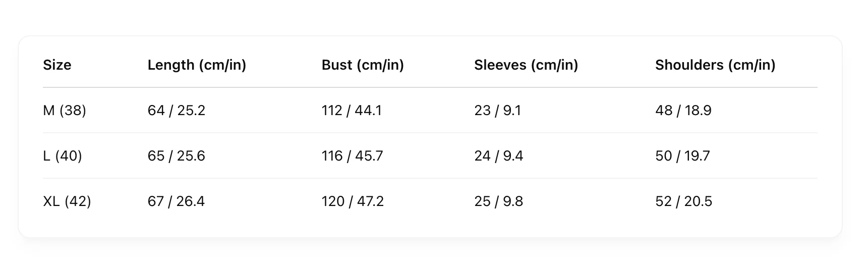868x257 pixels.
Task: Click sleeves value 24 / 9.4
Action: point(498,156)
